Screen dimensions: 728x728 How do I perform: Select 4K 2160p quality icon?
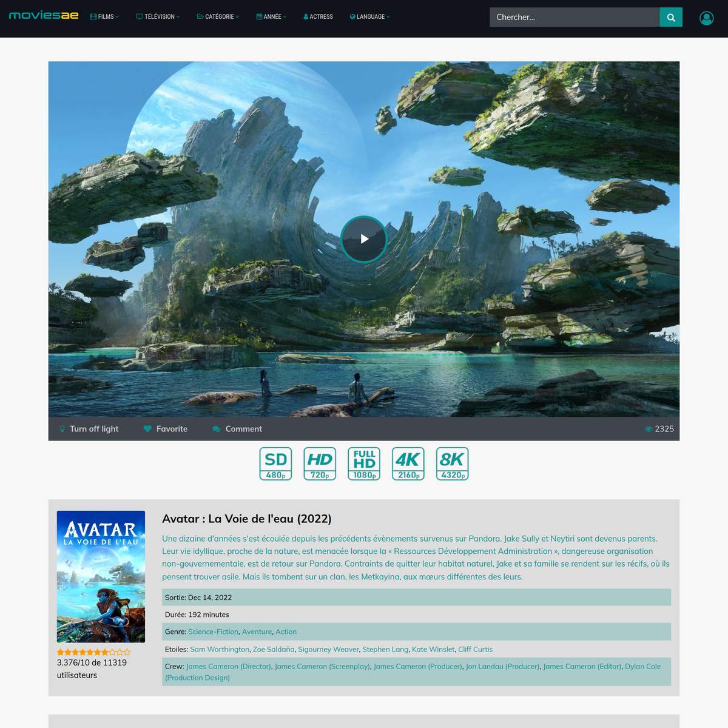click(408, 464)
